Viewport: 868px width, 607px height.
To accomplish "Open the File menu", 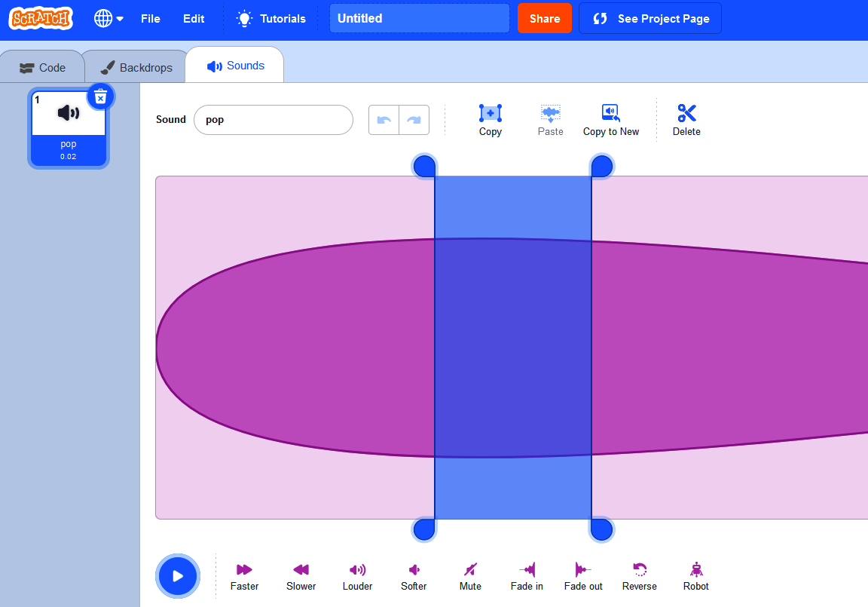I will pos(150,18).
